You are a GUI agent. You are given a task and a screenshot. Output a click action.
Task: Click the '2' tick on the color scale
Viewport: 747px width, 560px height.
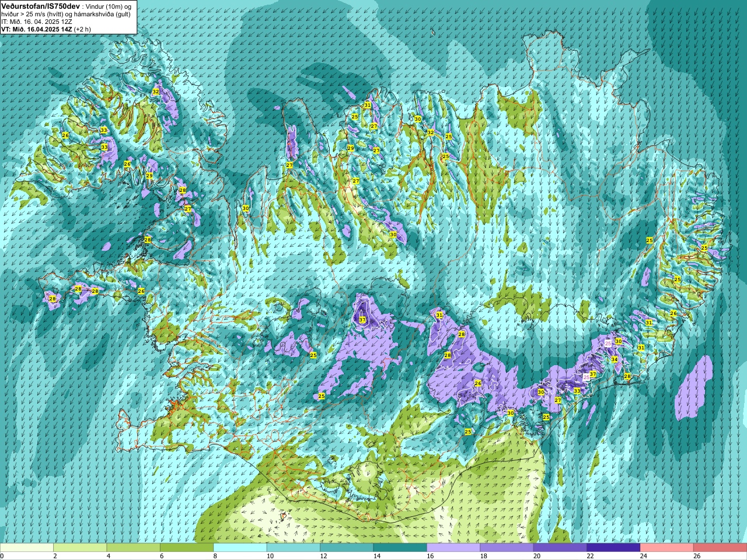[55, 556]
